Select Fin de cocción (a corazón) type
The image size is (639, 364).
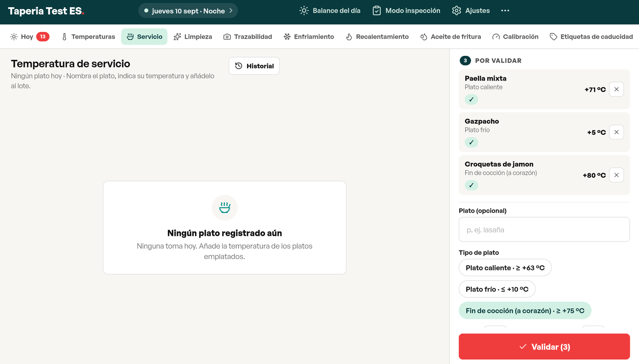[x=525, y=311]
